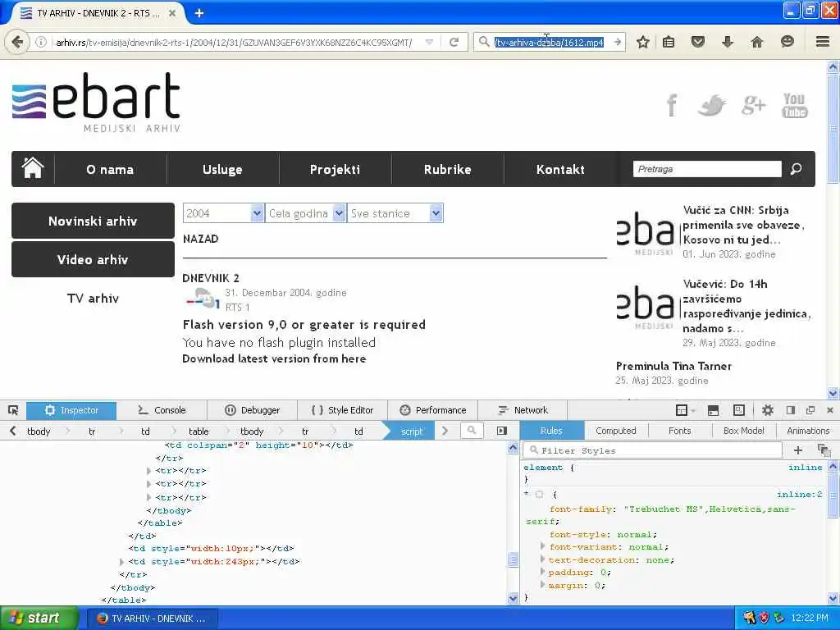Toggle pseudo-class panel icon in Rules
The image size is (840, 630).
[824, 450]
